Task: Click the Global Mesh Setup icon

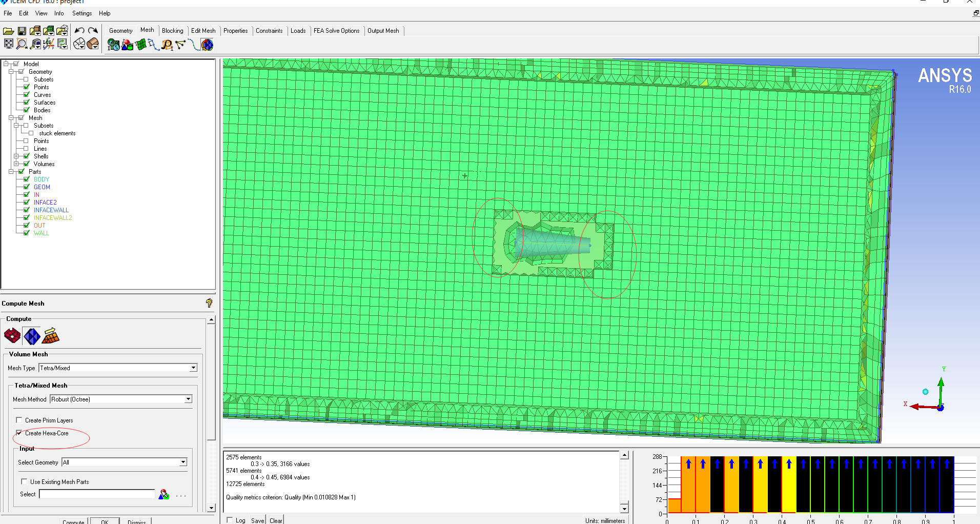Action: [113, 45]
